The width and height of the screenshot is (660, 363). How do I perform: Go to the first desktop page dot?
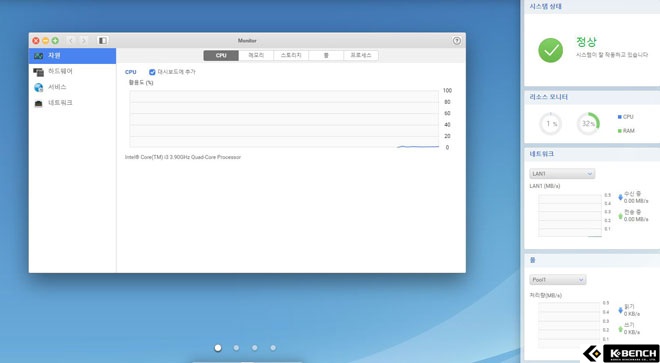(218, 348)
